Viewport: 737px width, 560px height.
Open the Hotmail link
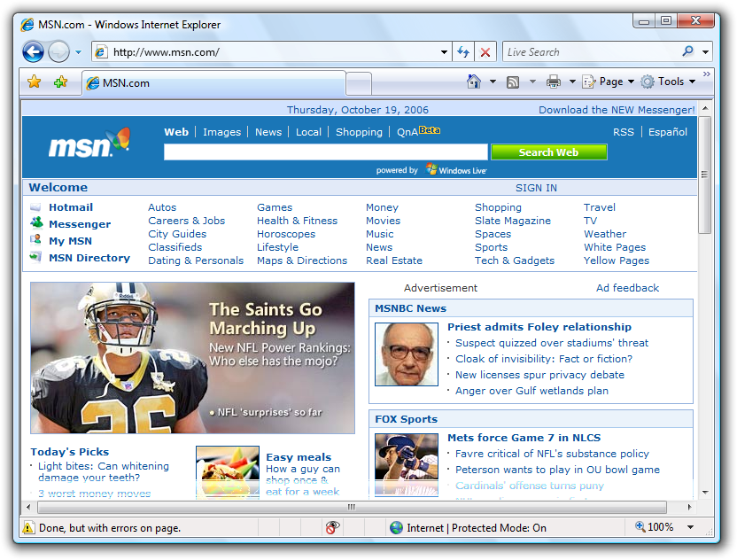pos(71,207)
